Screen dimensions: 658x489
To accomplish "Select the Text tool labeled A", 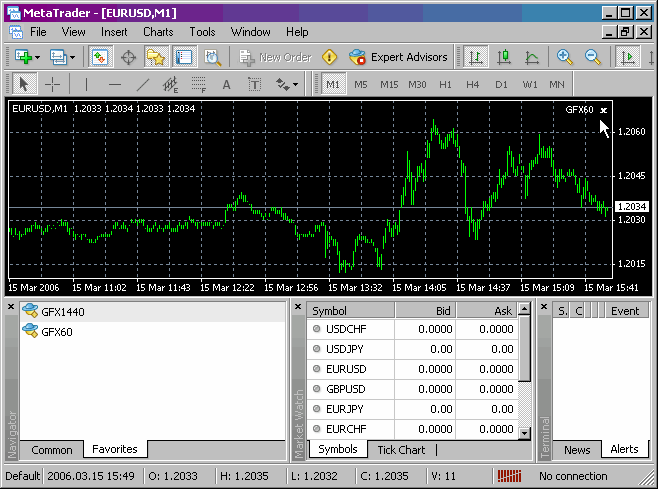I will [x=226, y=85].
